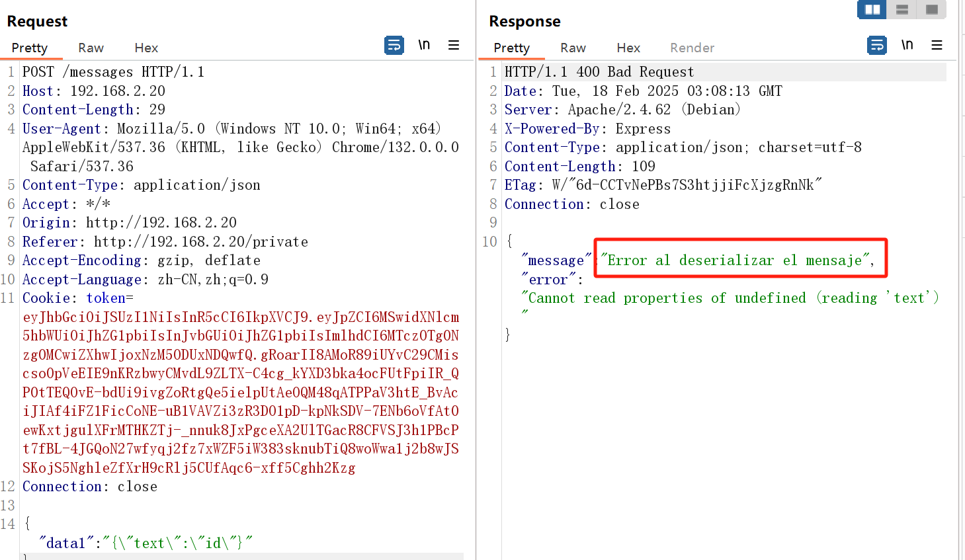Switch to top/bottom stacked layout icon
This screenshot has width=965, height=560.
tap(902, 10)
